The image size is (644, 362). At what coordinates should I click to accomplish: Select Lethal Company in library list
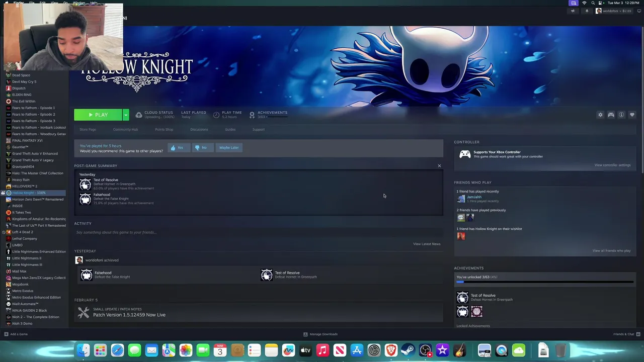tap(25, 239)
